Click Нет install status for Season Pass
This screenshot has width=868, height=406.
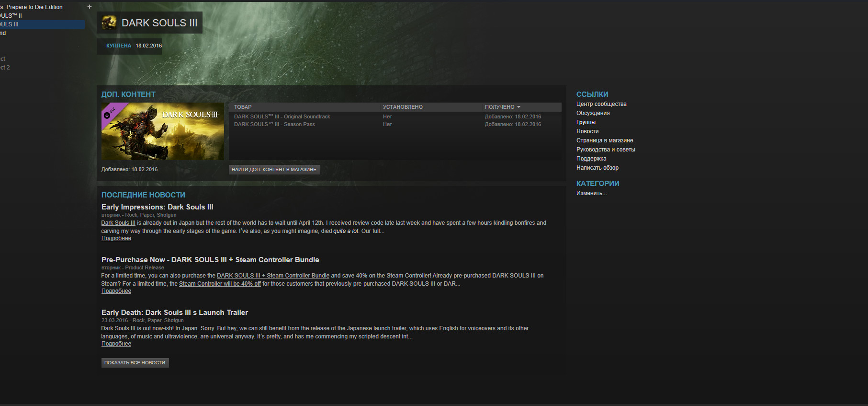click(387, 124)
